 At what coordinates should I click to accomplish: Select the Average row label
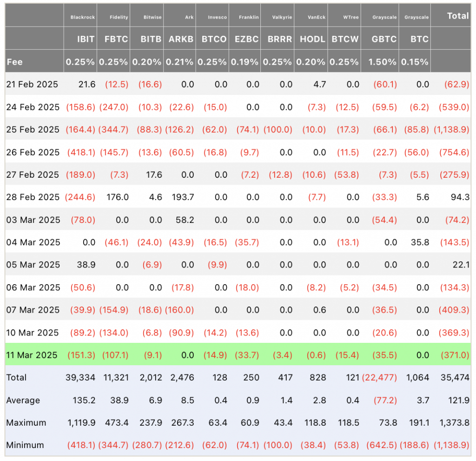pos(23,400)
